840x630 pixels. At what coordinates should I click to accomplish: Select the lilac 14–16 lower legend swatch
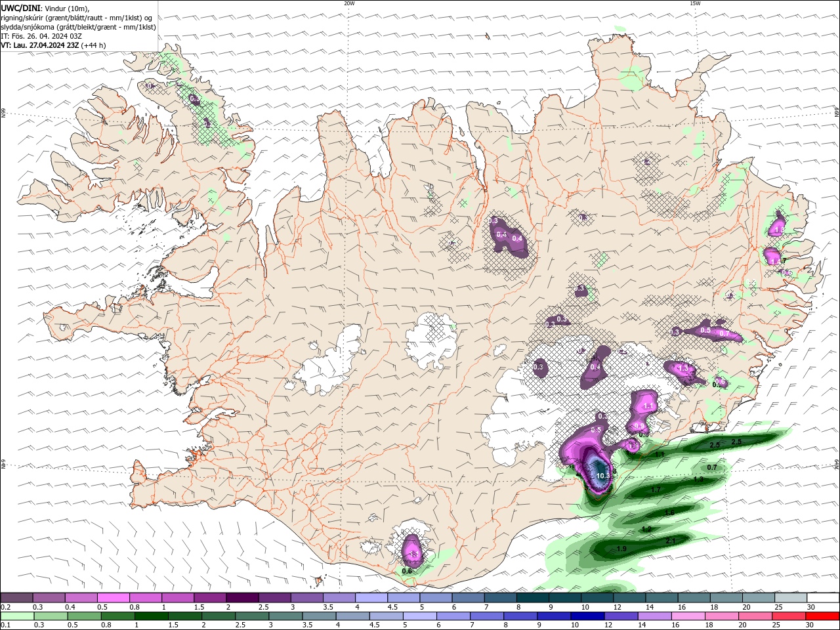click(x=655, y=616)
